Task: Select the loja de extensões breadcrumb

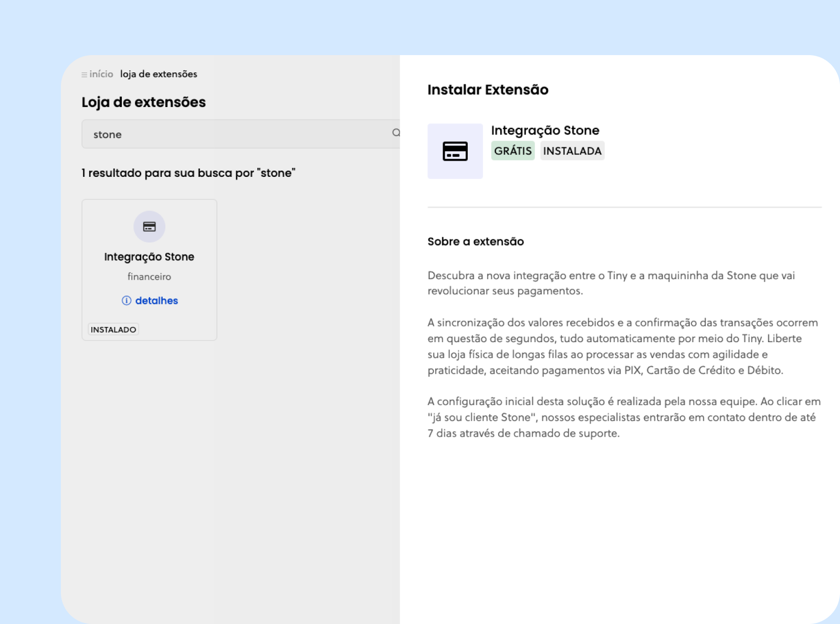Action: pos(159,74)
